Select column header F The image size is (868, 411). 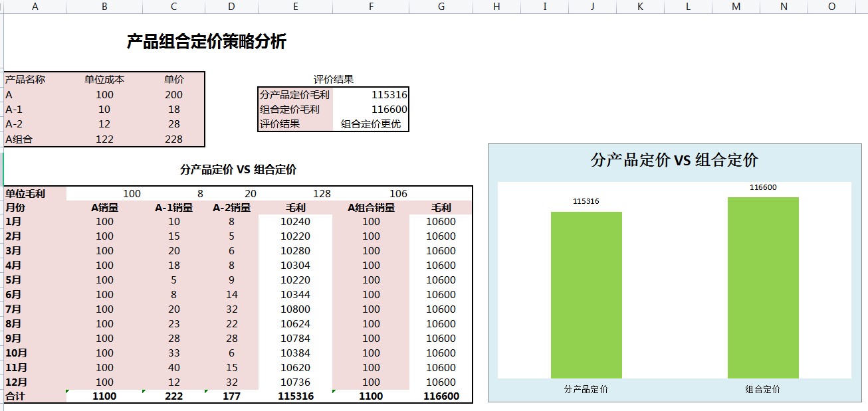click(x=371, y=7)
